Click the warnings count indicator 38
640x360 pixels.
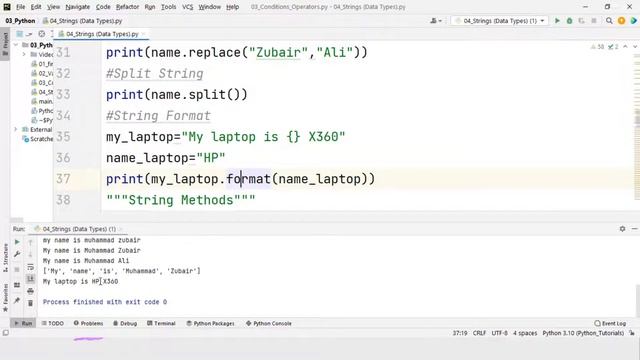pyautogui.click(x=597, y=47)
